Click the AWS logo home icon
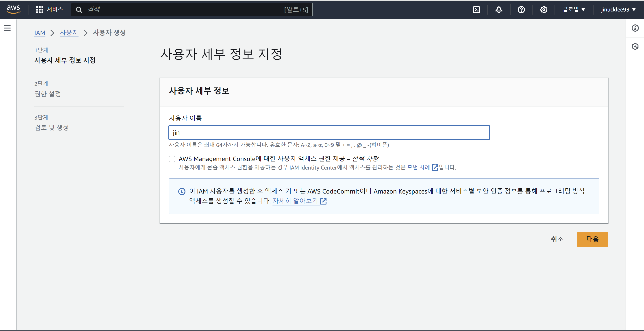This screenshot has height=331, width=644. [13, 9]
